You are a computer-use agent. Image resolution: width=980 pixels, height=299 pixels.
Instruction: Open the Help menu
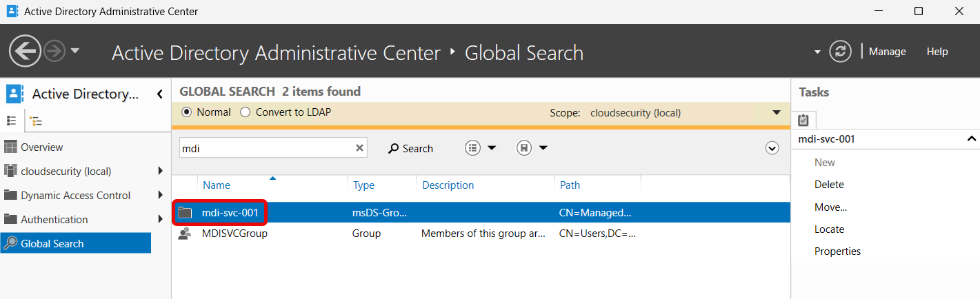(x=937, y=52)
